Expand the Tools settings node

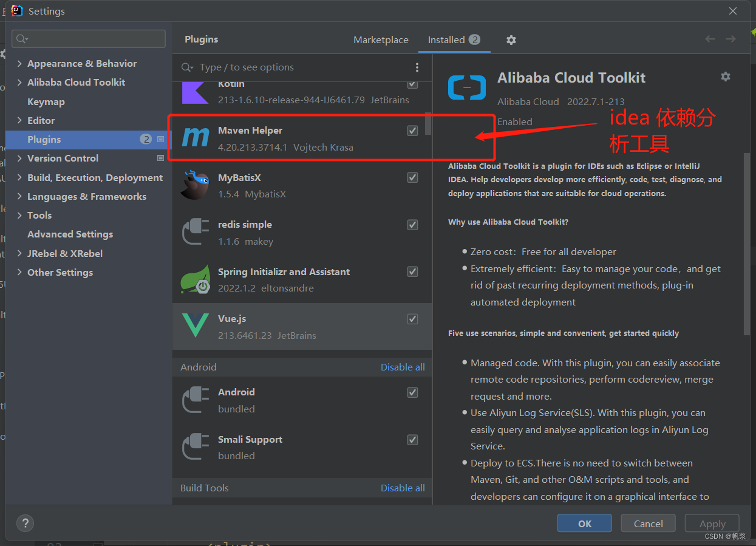click(19, 215)
